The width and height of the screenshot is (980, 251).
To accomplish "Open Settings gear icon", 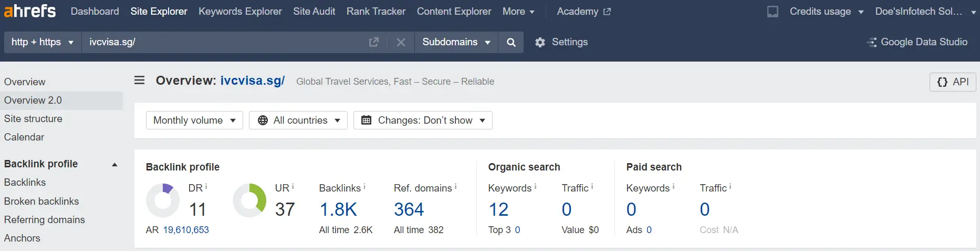I will (x=540, y=42).
